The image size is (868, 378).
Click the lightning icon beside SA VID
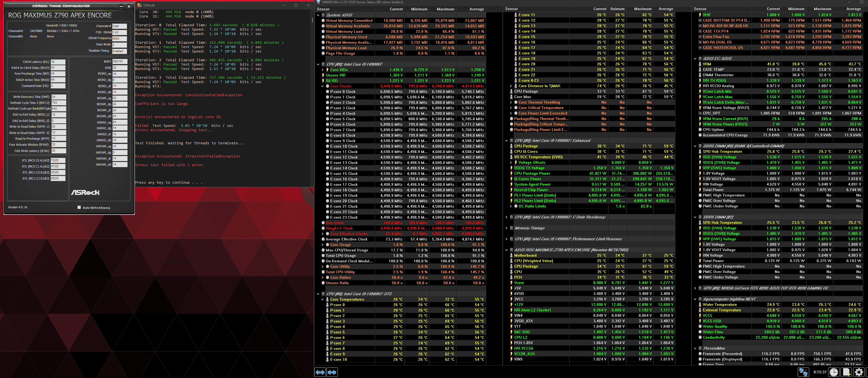[323, 81]
